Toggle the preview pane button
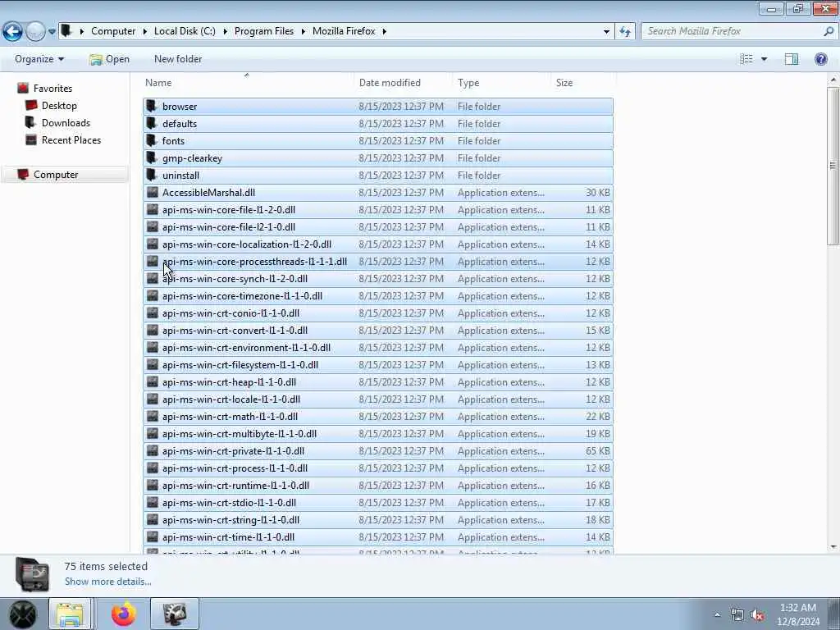The height and width of the screenshot is (630, 840). pos(792,59)
